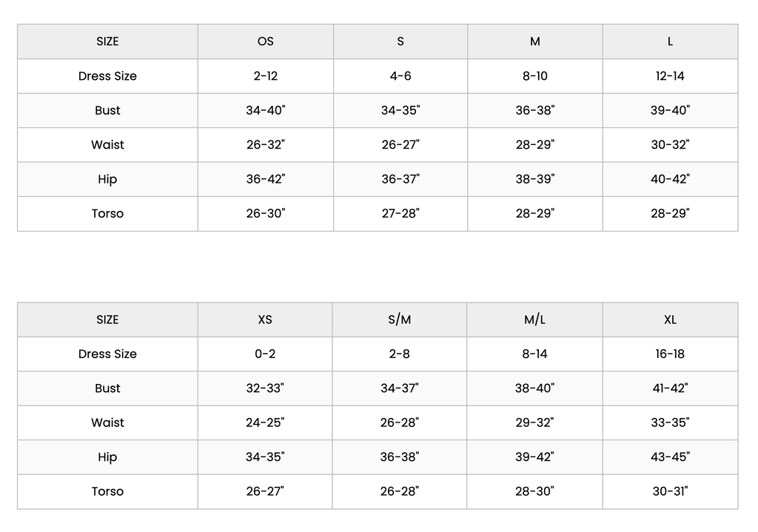
Task: Click the 36-38" bust cell for M
Action: tap(534, 110)
